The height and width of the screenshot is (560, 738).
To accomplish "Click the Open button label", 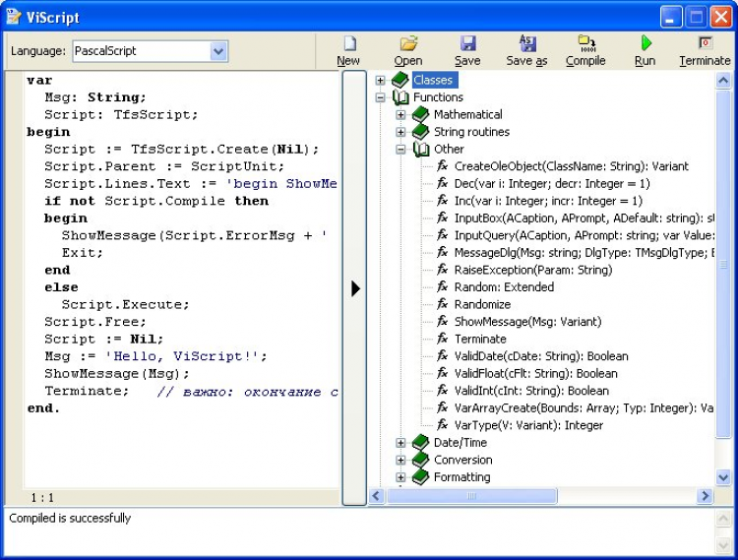I will 408,61.
